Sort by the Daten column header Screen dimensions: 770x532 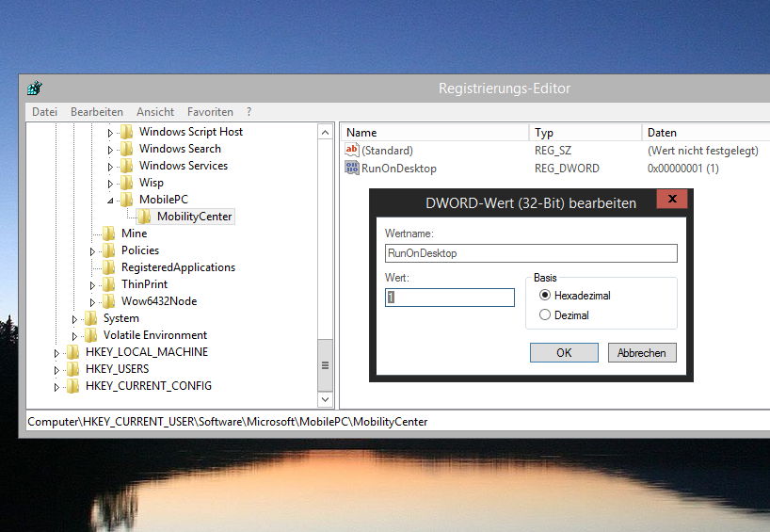706,133
